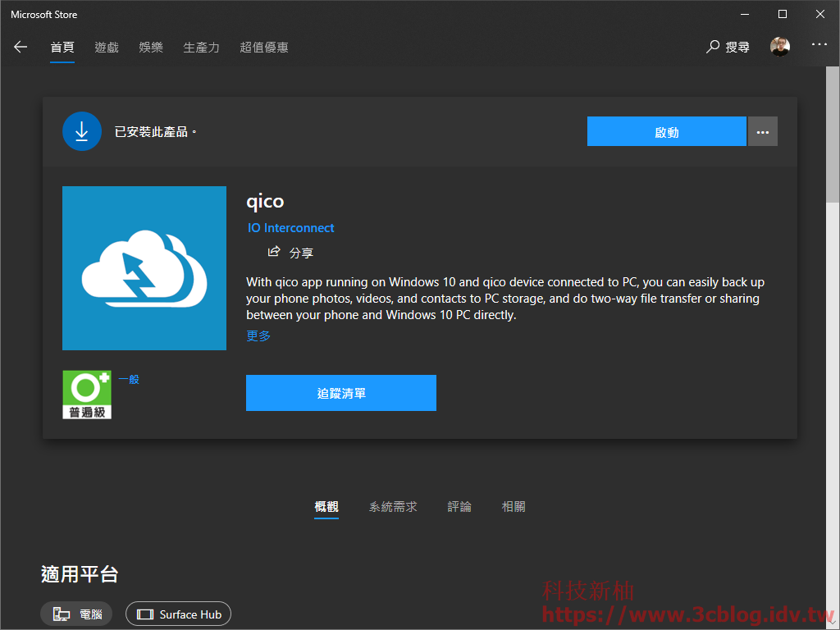The height and width of the screenshot is (630, 840).
Task: Open the IO Interconnect publisher link
Action: [x=290, y=227]
